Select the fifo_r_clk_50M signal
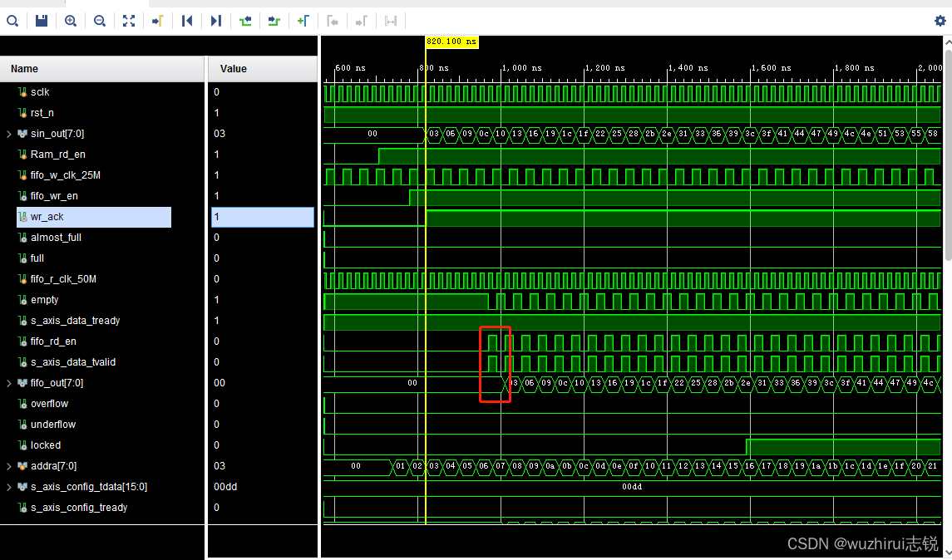This screenshot has width=952, height=560. coord(63,279)
